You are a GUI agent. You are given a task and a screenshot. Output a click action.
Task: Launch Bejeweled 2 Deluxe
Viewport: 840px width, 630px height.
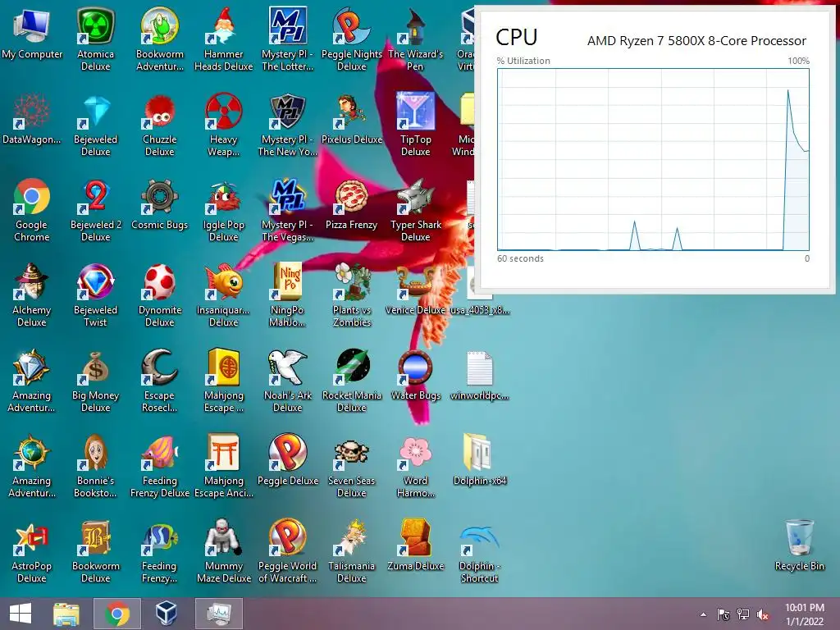[95, 211]
